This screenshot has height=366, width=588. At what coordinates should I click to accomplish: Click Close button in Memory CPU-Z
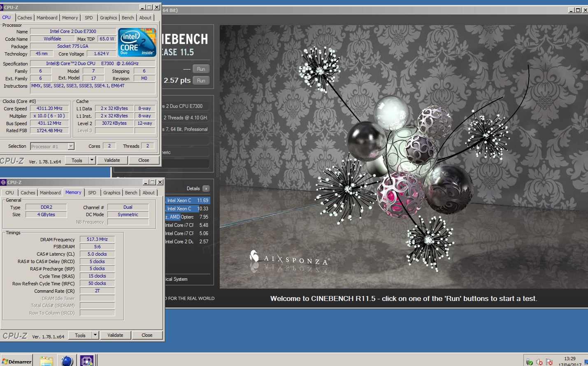[147, 335]
